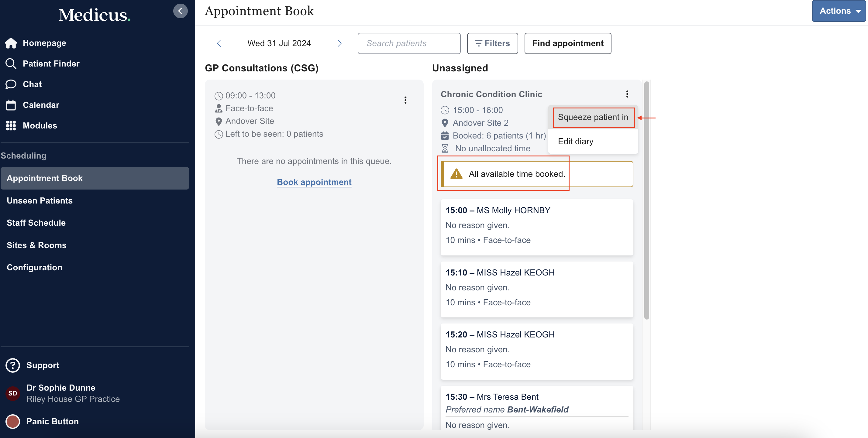Open the Actions dropdown
The image size is (868, 438).
pyautogui.click(x=839, y=11)
